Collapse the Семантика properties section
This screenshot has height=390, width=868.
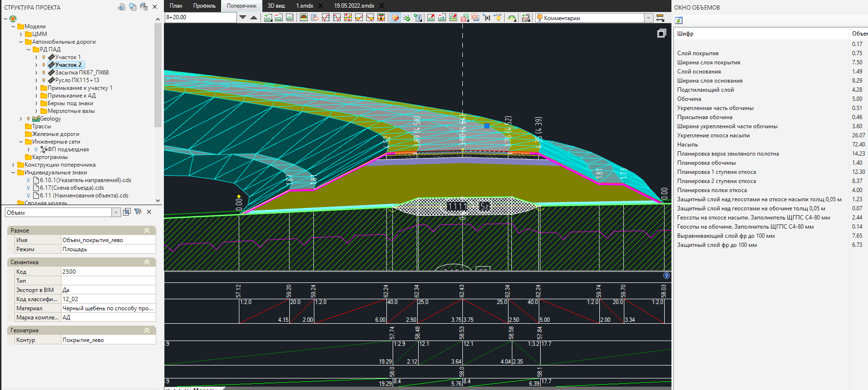(x=147, y=262)
